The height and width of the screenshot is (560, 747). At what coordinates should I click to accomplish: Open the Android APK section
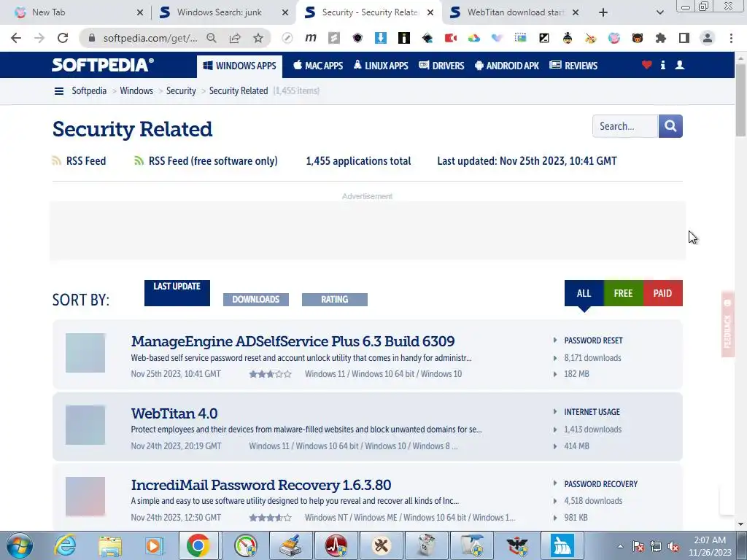tap(507, 66)
